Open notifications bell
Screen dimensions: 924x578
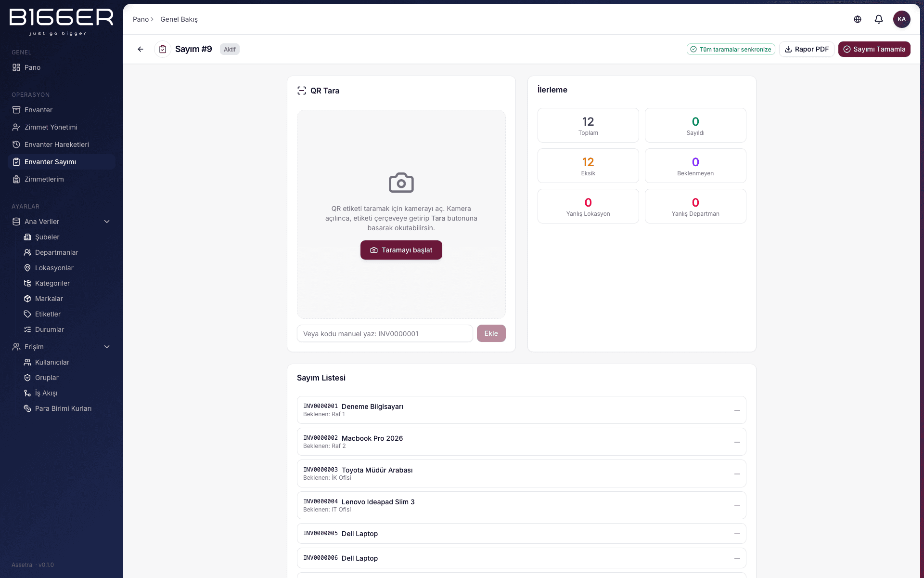[x=879, y=19]
